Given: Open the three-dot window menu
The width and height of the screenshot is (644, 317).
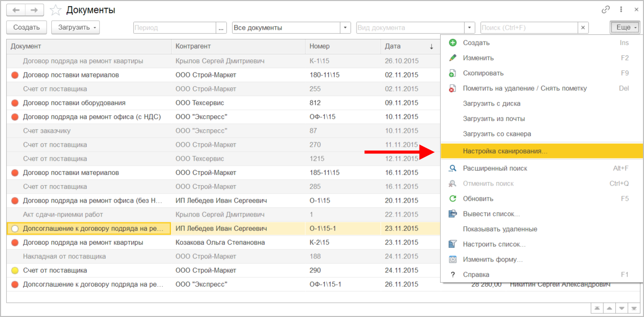Looking at the screenshot, I should (621, 10).
